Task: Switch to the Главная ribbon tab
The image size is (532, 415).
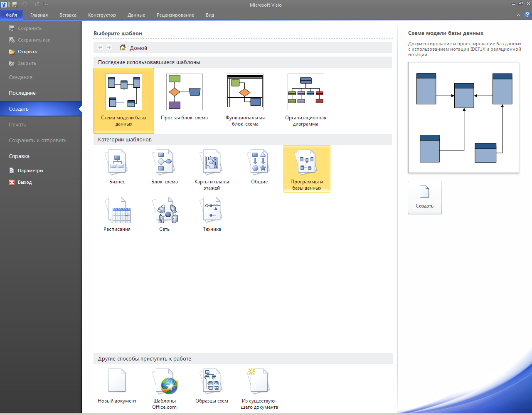Action: (39, 15)
